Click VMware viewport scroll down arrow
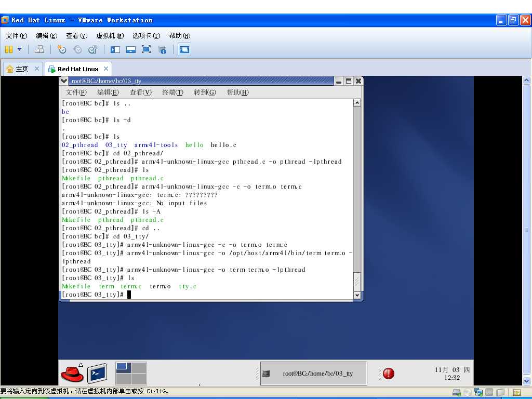 point(526,381)
